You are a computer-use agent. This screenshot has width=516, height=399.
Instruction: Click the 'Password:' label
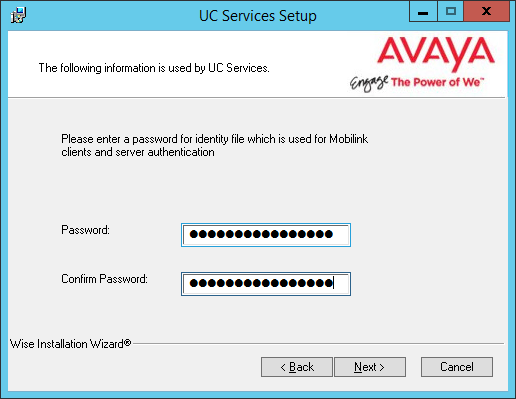pyautogui.click(x=85, y=230)
